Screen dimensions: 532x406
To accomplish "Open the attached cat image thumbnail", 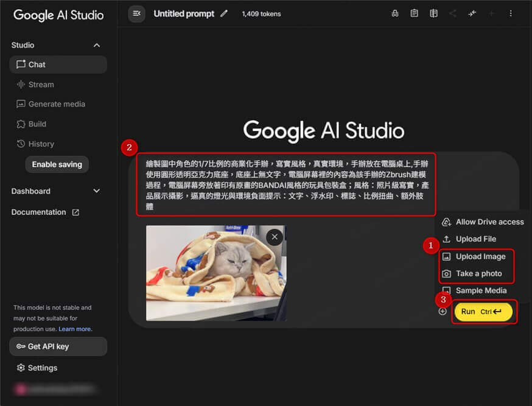I will click(x=216, y=273).
